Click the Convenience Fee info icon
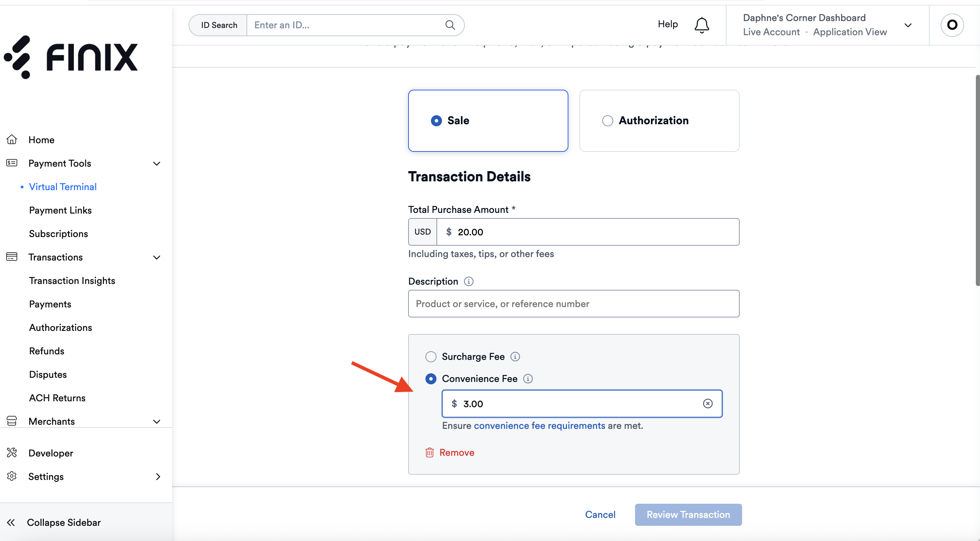The image size is (980, 541). click(x=528, y=378)
